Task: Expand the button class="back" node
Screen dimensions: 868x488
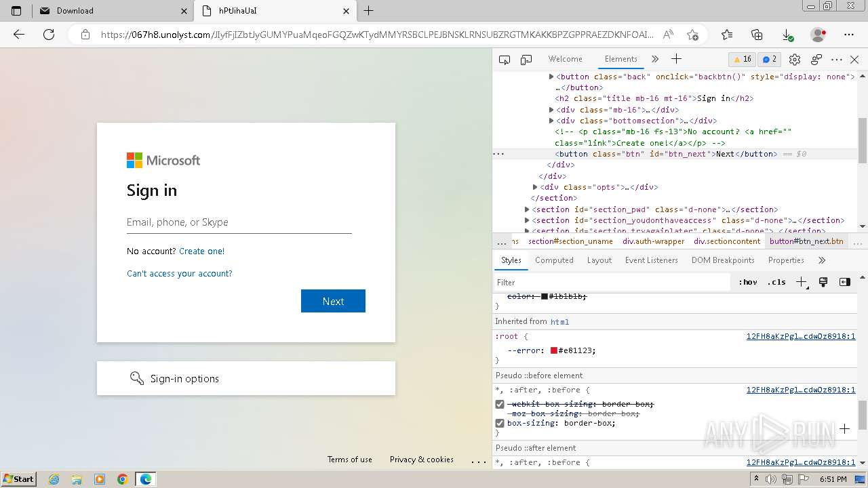Action: click(551, 77)
